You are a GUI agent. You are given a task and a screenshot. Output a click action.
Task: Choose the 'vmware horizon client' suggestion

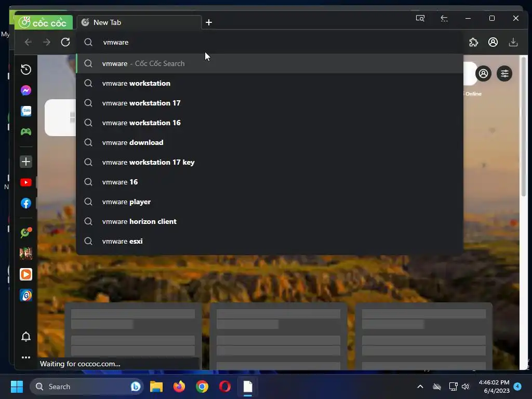(270, 221)
